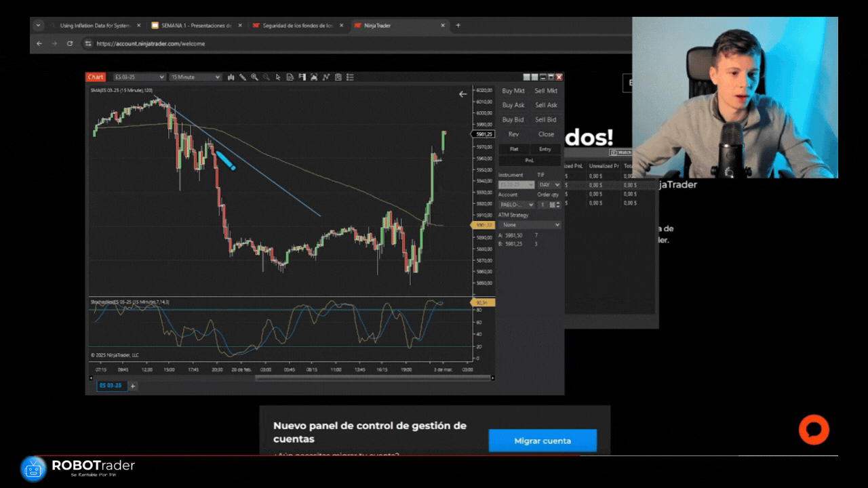Open the strategies icon
The image size is (868, 488).
(338, 77)
